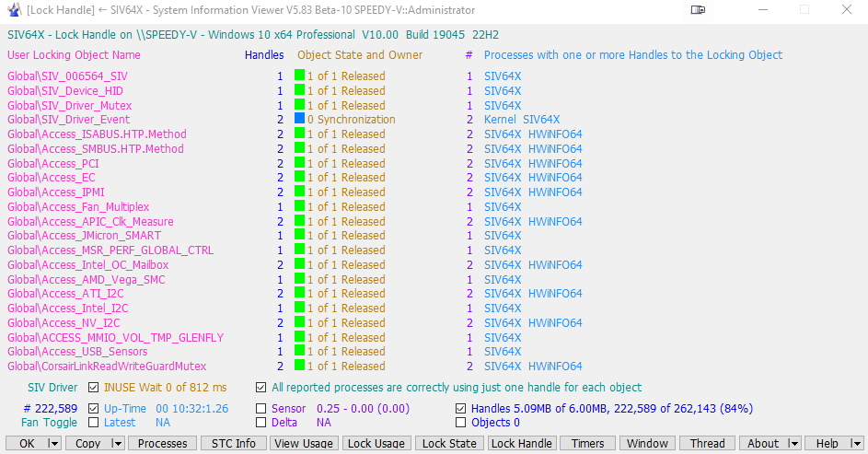Expand the OK button dropdown arrow
Screen dimensions: 868x454
tap(53, 444)
